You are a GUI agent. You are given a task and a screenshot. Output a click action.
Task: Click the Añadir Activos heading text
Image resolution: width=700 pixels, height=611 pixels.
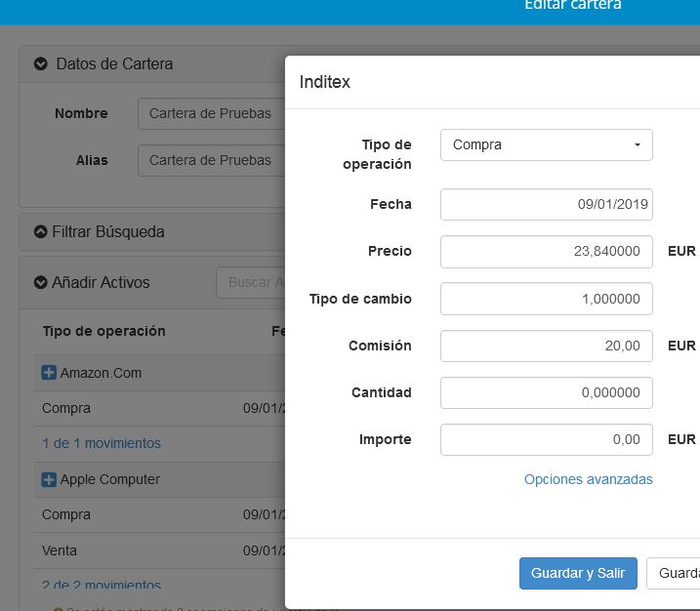(101, 282)
